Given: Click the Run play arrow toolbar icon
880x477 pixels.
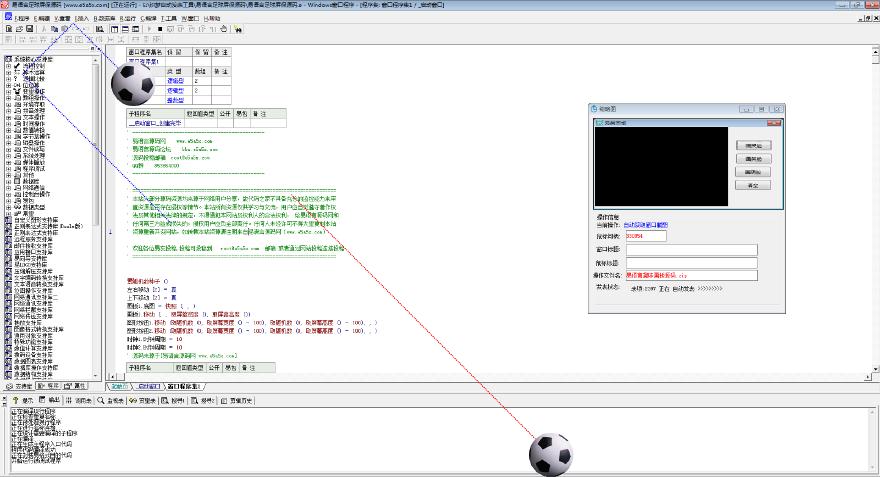Looking at the screenshot, I should 149,29.
